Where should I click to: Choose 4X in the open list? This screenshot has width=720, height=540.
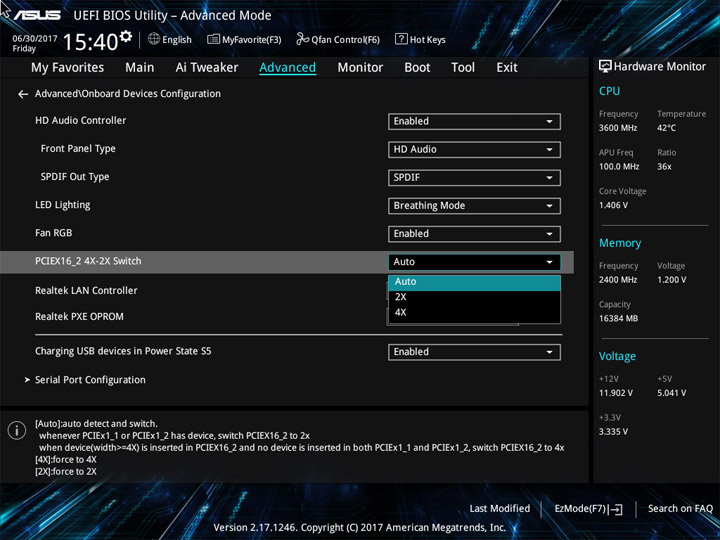coord(474,312)
